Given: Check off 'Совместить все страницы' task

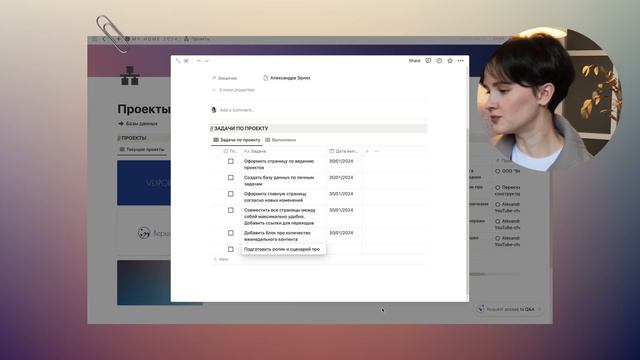Looking at the screenshot, I should [x=231, y=210].
